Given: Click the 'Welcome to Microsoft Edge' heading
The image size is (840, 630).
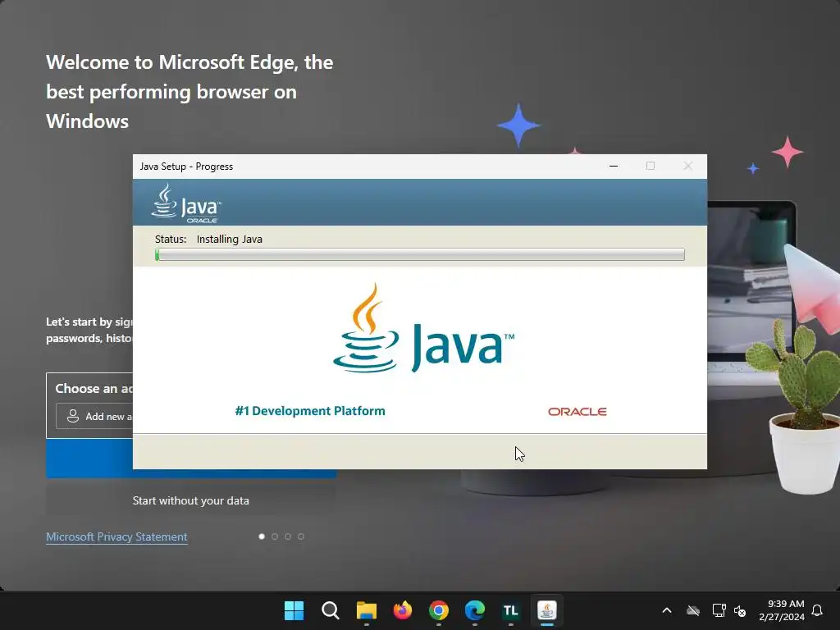Looking at the screenshot, I should point(189,92).
